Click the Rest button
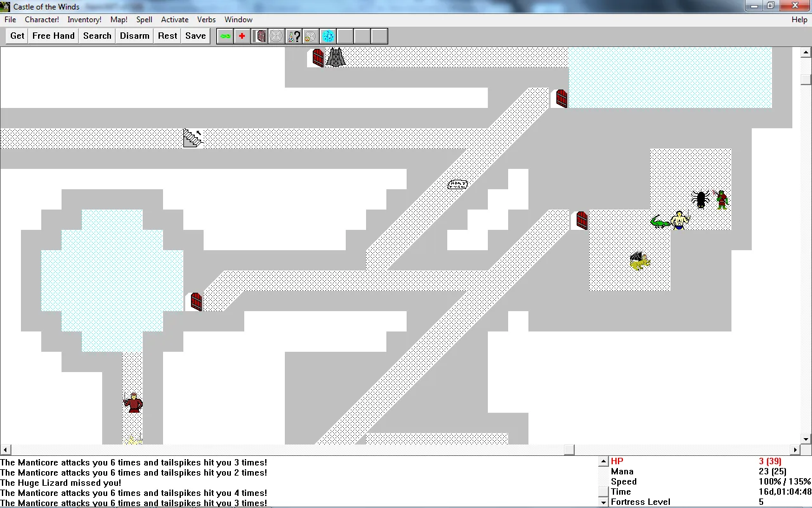The image size is (812, 508). (x=167, y=36)
